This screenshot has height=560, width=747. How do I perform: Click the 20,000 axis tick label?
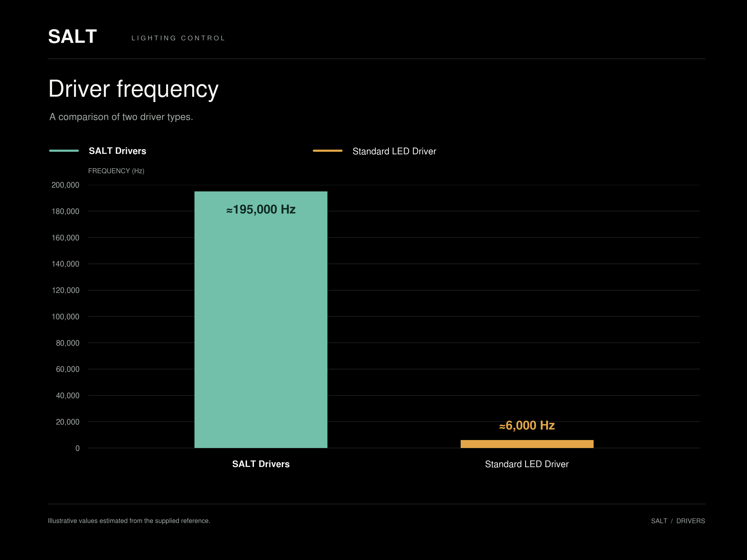[x=67, y=422]
